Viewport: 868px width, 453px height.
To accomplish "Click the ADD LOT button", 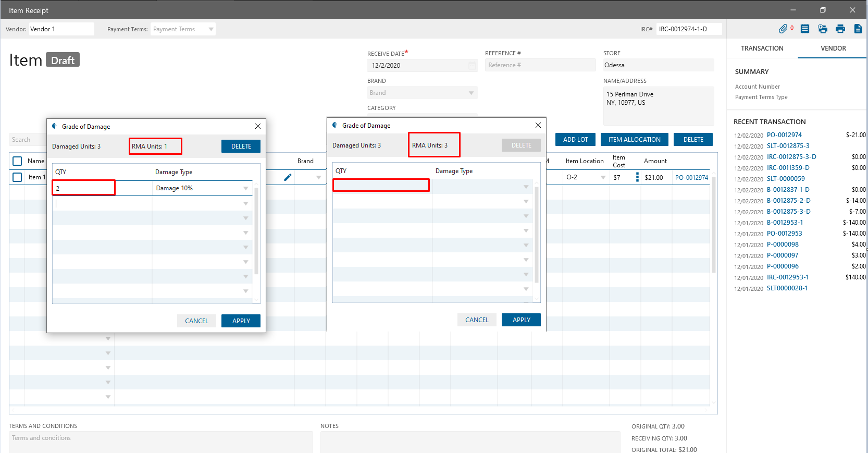I will 576,140.
